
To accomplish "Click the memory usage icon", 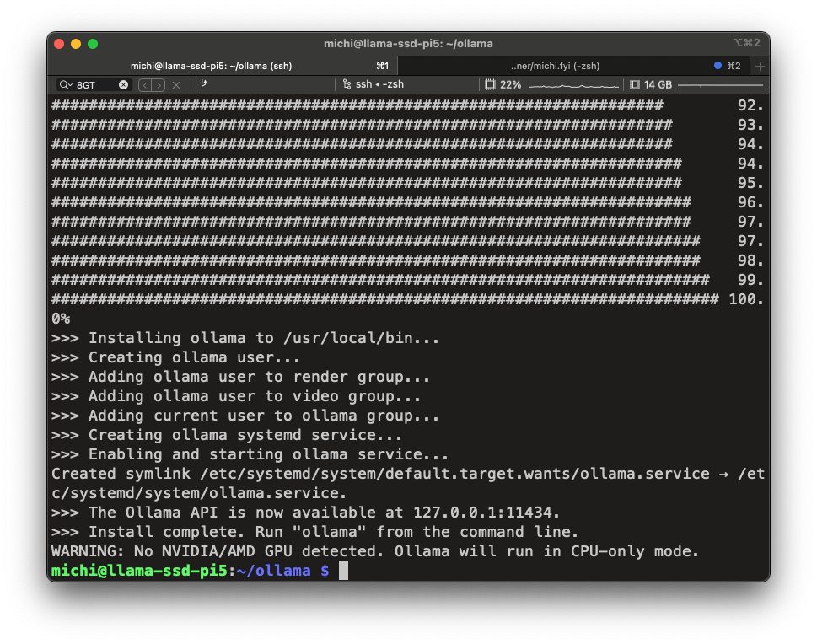I will click(635, 84).
